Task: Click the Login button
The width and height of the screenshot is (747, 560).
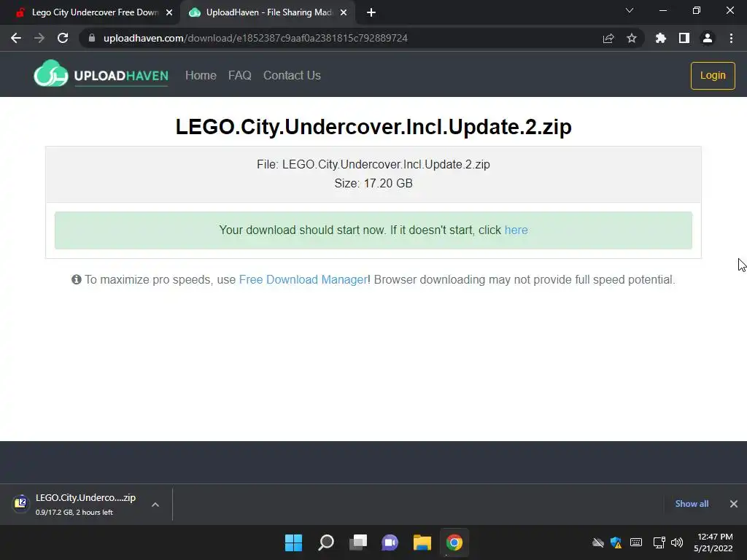Action: (713, 75)
